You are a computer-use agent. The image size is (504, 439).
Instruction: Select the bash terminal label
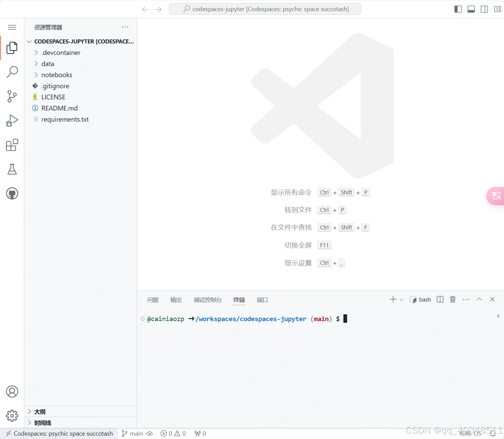coord(421,300)
